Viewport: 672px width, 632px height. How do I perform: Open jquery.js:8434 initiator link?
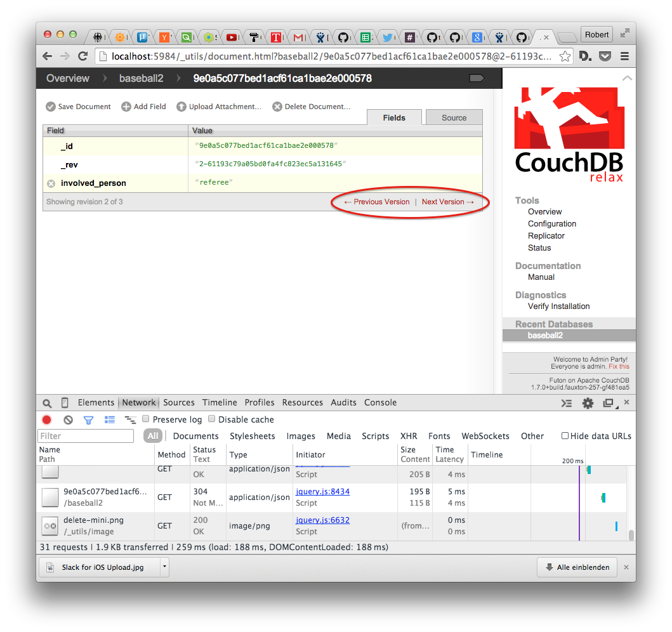click(x=323, y=492)
